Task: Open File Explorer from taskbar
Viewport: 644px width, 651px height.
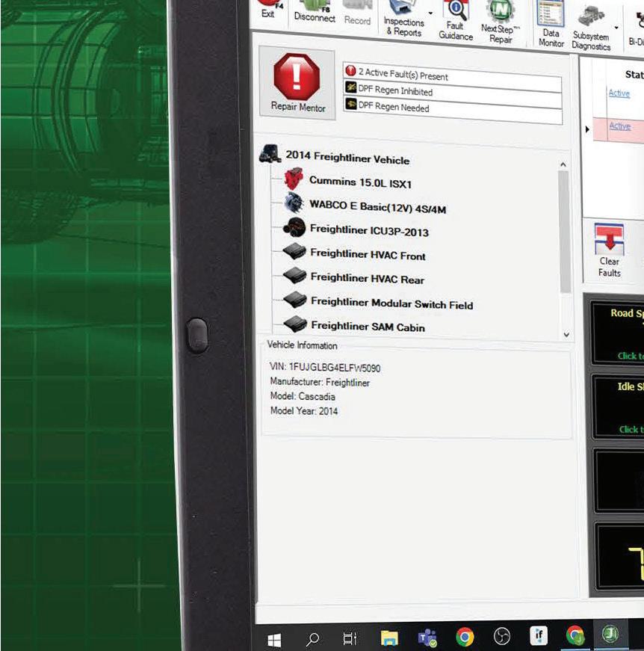Action: (x=389, y=638)
